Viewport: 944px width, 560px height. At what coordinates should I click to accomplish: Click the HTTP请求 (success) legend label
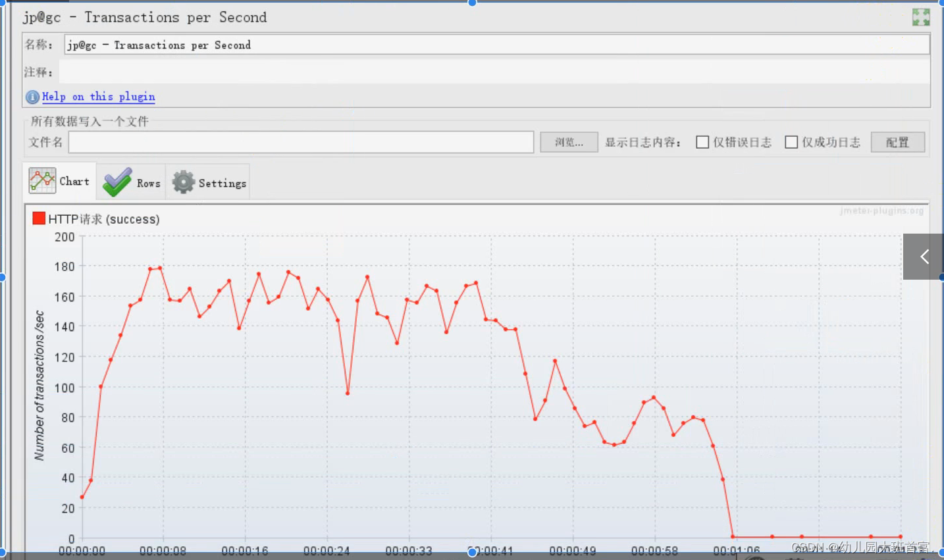tap(104, 219)
